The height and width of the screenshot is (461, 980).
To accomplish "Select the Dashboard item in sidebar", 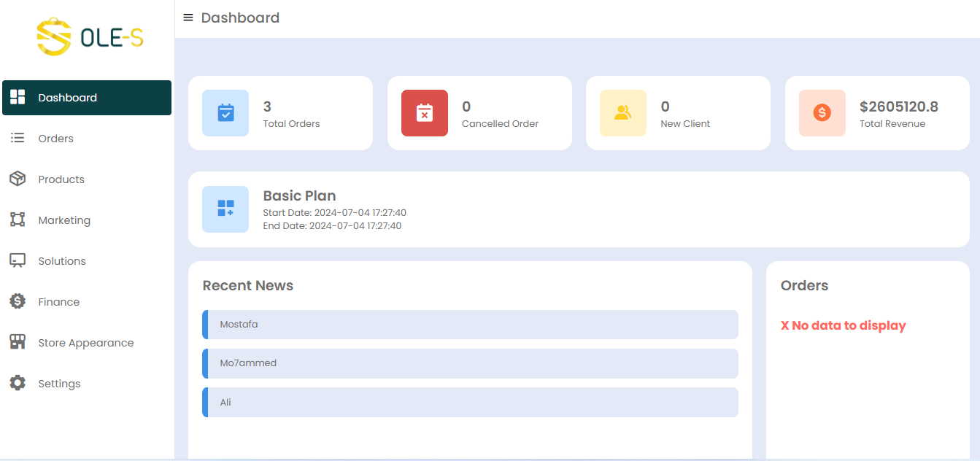I will (x=68, y=98).
